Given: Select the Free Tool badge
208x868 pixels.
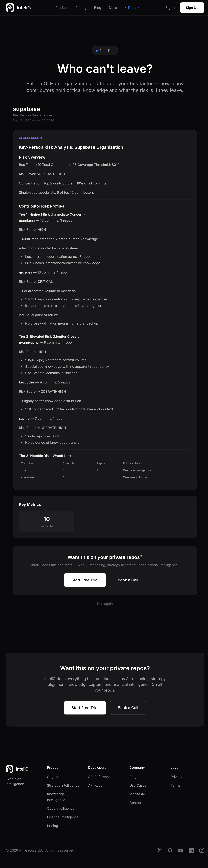Looking at the screenshot, I should pyautogui.click(x=105, y=51).
